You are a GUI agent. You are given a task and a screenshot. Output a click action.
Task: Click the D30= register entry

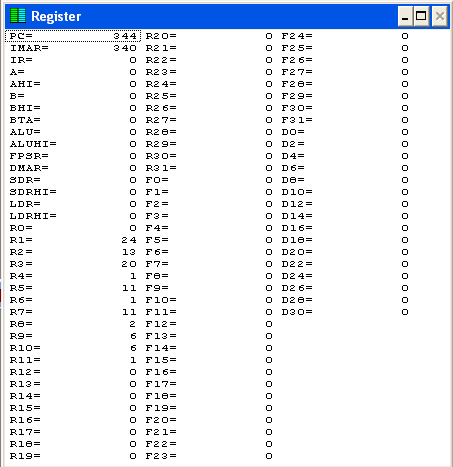click(345, 312)
